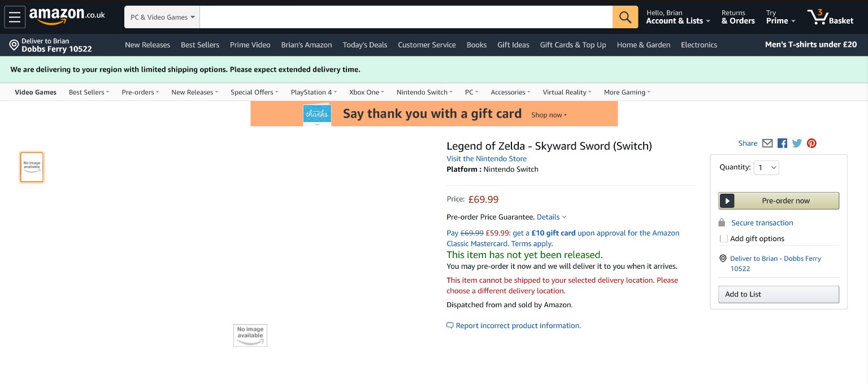Tick the Add gift options checkbox
868x384 pixels.
coord(724,239)
